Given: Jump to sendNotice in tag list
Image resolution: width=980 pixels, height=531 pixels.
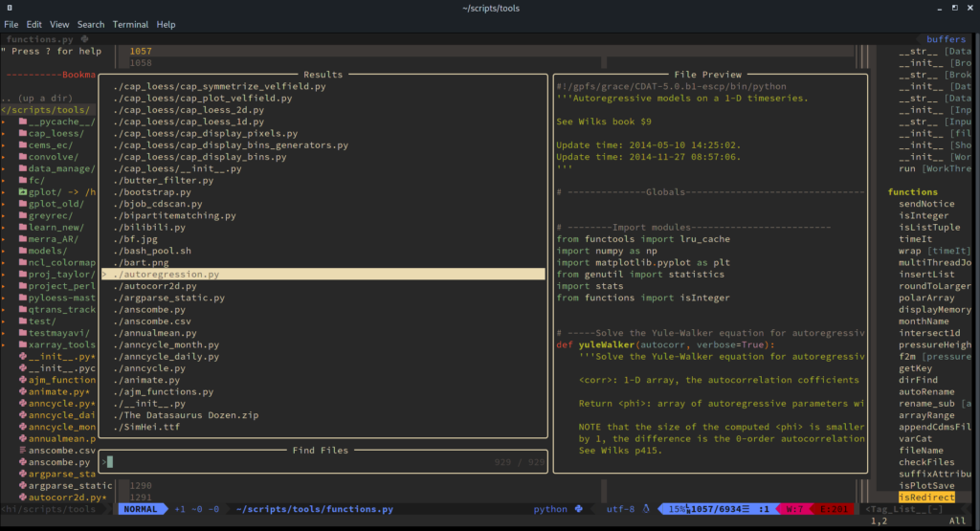Looking at the screenshot, I should tap(926, 204).
